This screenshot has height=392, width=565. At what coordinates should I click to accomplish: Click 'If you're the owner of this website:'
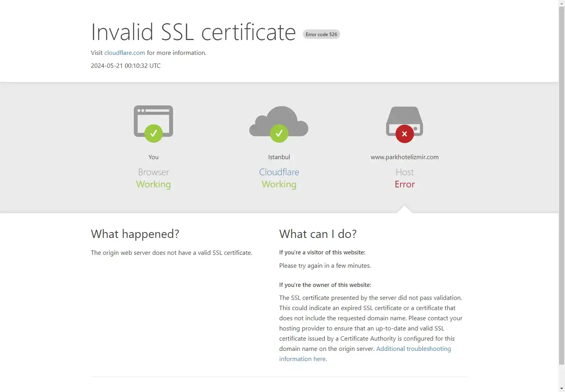click(325, 285)
